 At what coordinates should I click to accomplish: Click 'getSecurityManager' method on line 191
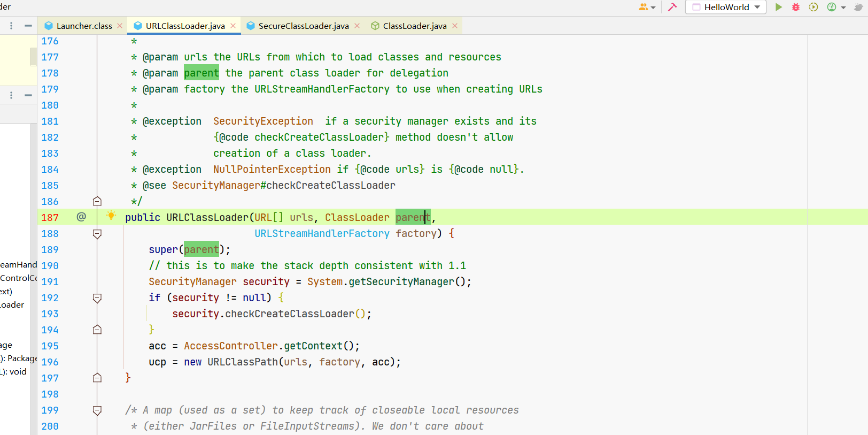point(401,281)
